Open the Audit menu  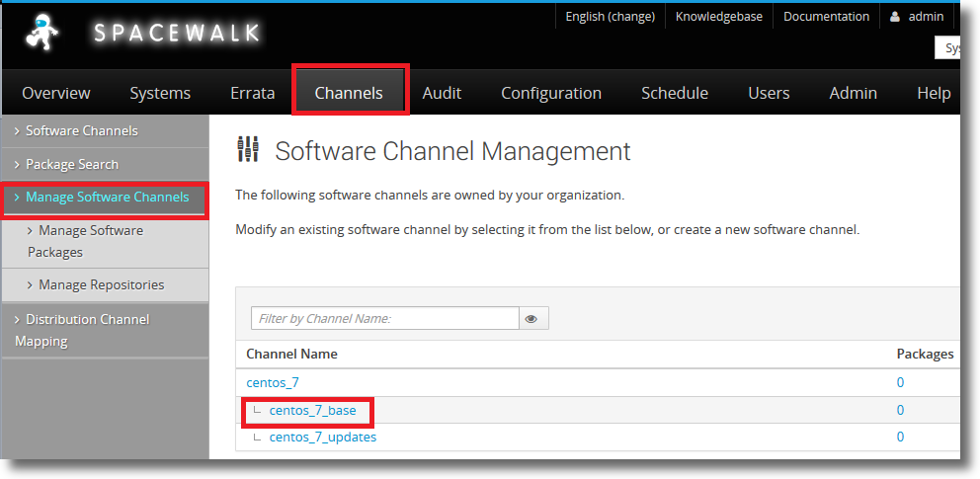(442, 93)
